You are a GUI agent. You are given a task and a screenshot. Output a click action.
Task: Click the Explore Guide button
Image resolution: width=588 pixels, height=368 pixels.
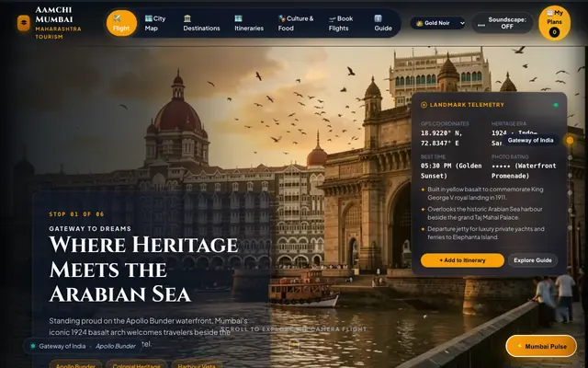coord(533,260)
